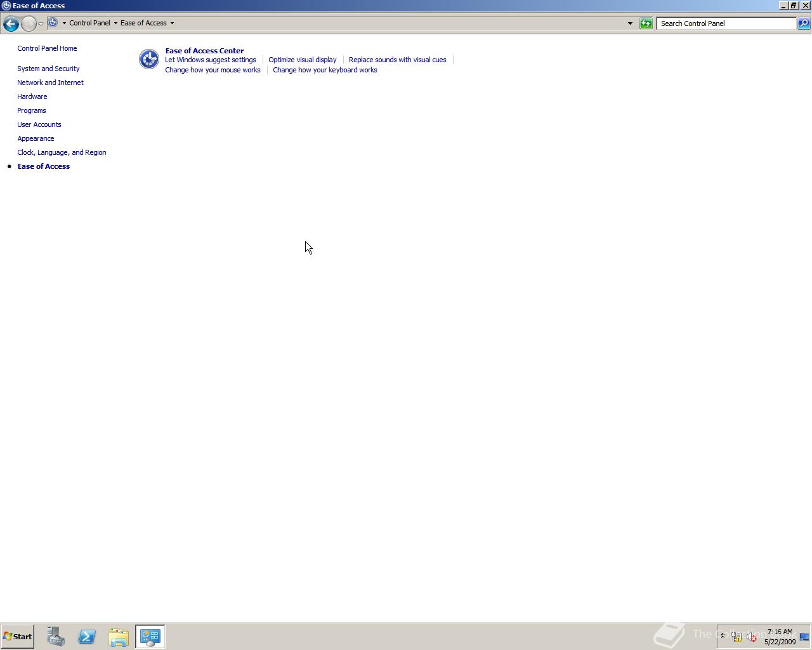The image size is (812, 650).
Task: Click Control Panel in the breadcrumb
Action: click(89, 23)
